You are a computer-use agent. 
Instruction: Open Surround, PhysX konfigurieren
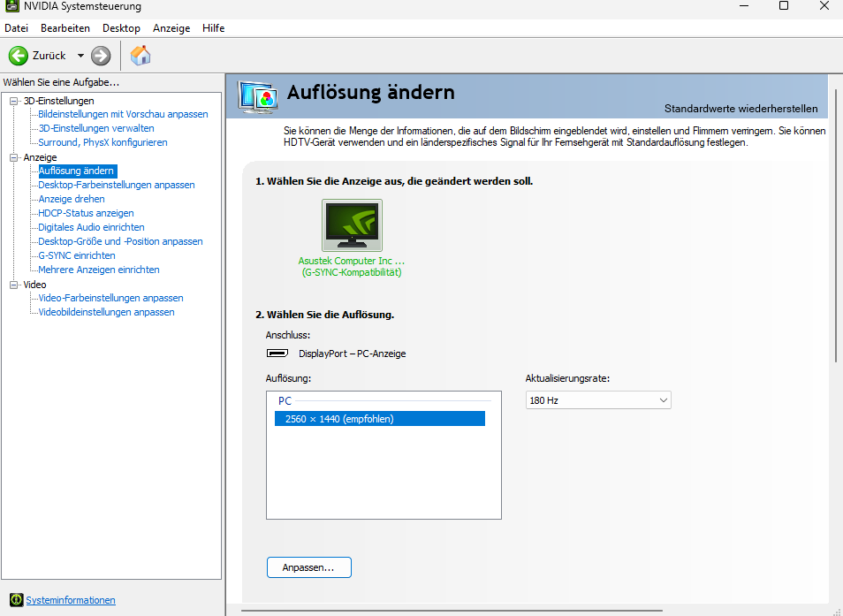click(x=103, y=142)
